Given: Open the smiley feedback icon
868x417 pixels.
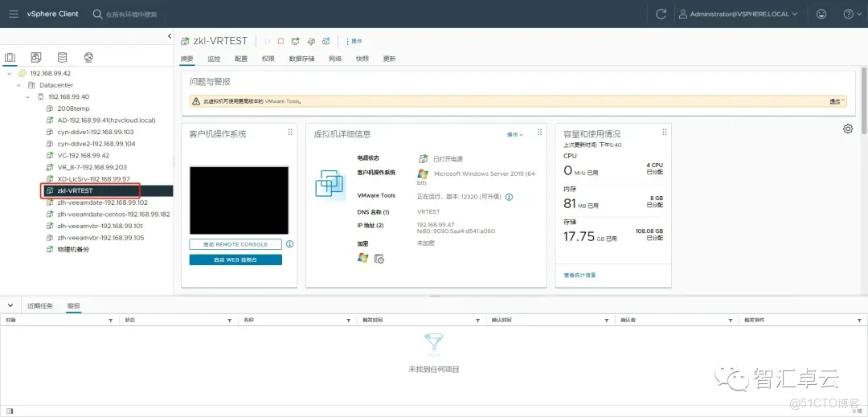Looking at the screenshot, I should tap(821, 14).
